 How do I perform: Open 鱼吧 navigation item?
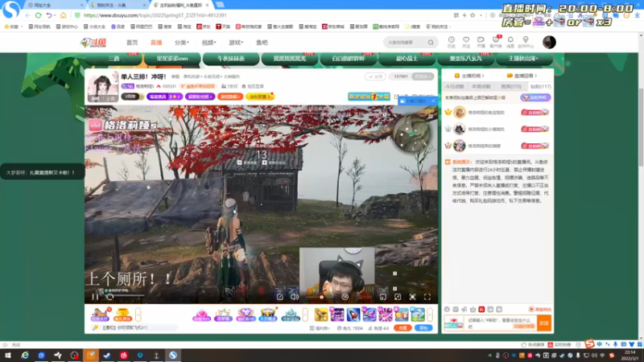click(x=262, y=43)
